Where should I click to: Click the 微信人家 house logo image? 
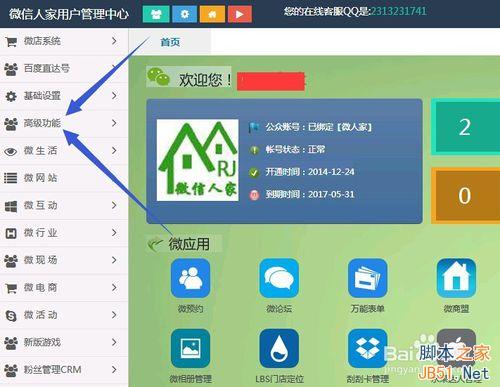pyautogui.click(x=198, y=160)
